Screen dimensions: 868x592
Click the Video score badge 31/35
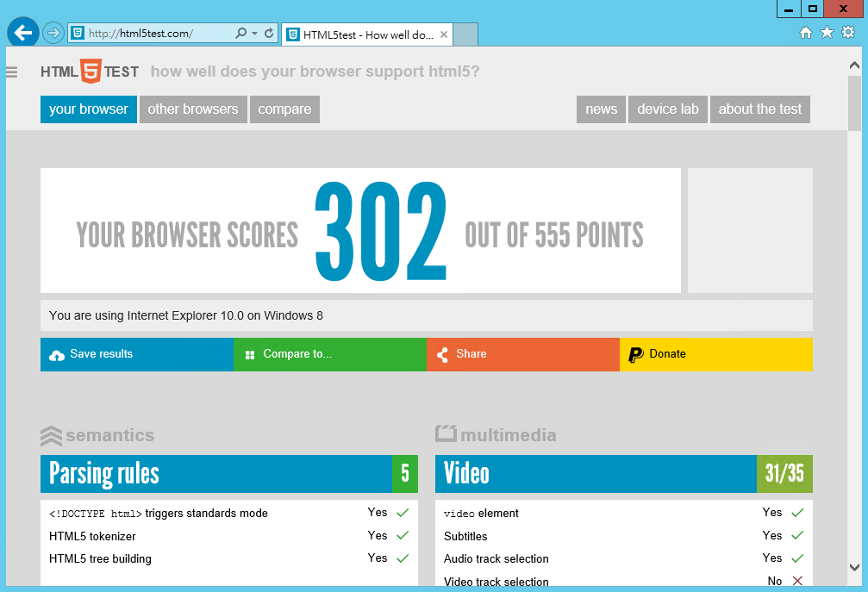pyautogui.click(x=784, y=474)
